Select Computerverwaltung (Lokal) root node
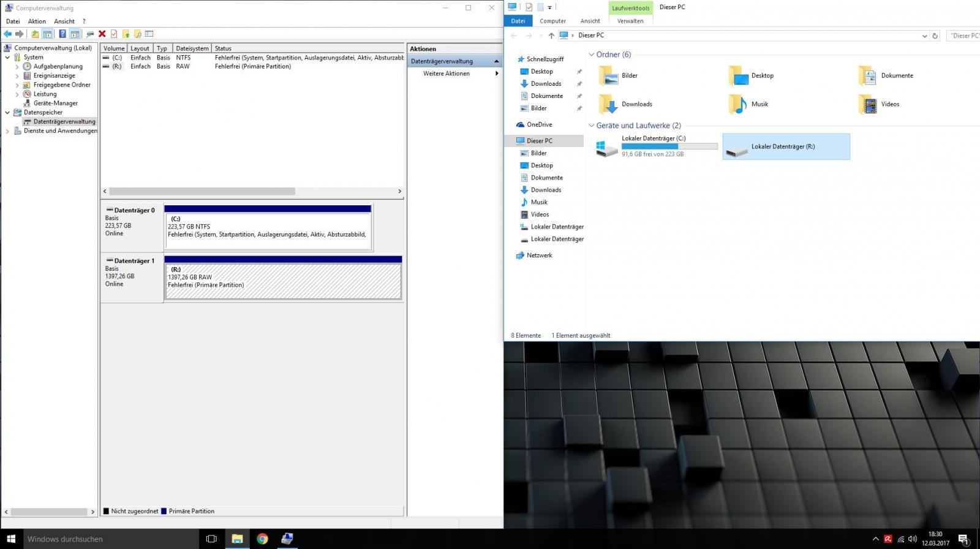Viewport: 980px width, 549px height. [53, 48]
